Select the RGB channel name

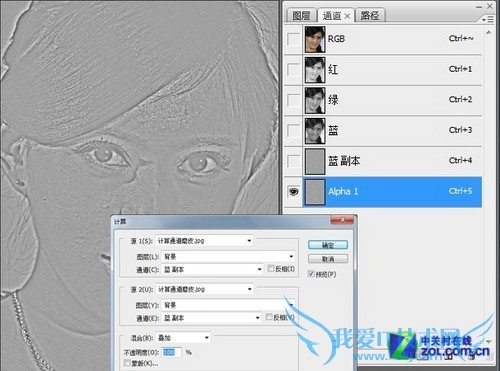coord(336,39)
